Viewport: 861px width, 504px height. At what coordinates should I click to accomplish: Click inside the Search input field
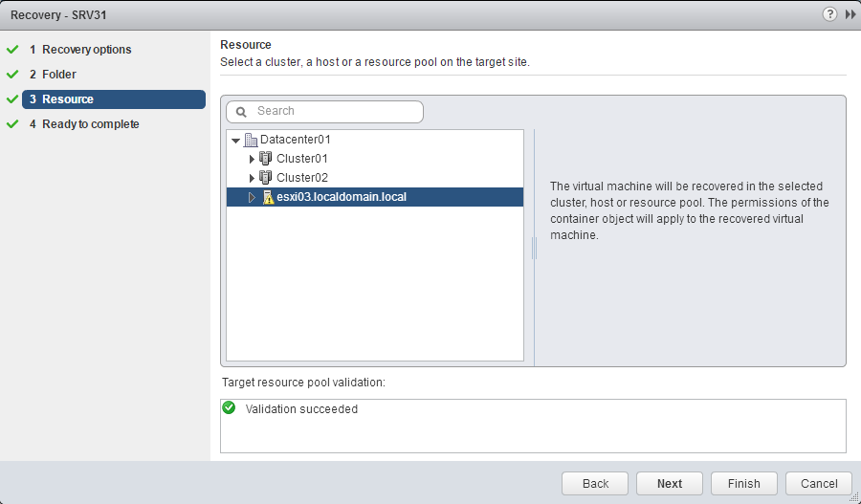click(335, 112)
